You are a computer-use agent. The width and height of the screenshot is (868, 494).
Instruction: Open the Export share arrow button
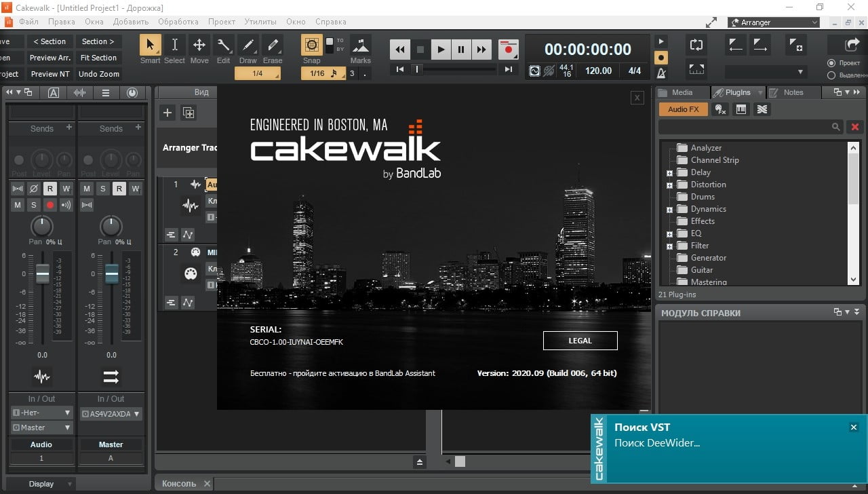pos(852,45)
